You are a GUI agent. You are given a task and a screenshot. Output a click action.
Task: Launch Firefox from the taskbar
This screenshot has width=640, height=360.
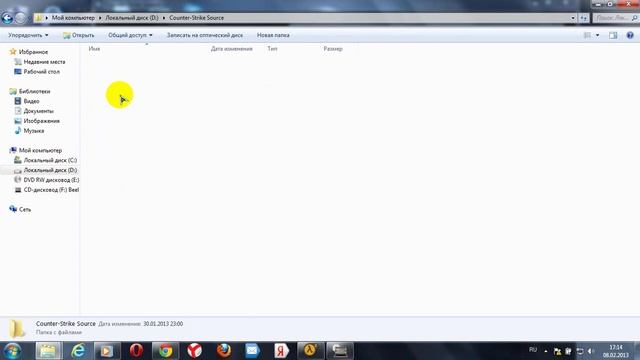pos(224,351)
